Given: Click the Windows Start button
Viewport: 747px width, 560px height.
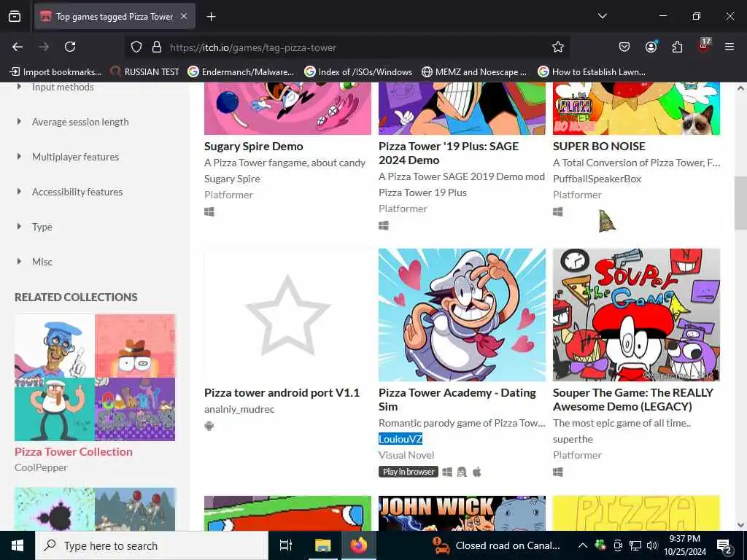Looking at the screenshot, I should click(18, 545).
